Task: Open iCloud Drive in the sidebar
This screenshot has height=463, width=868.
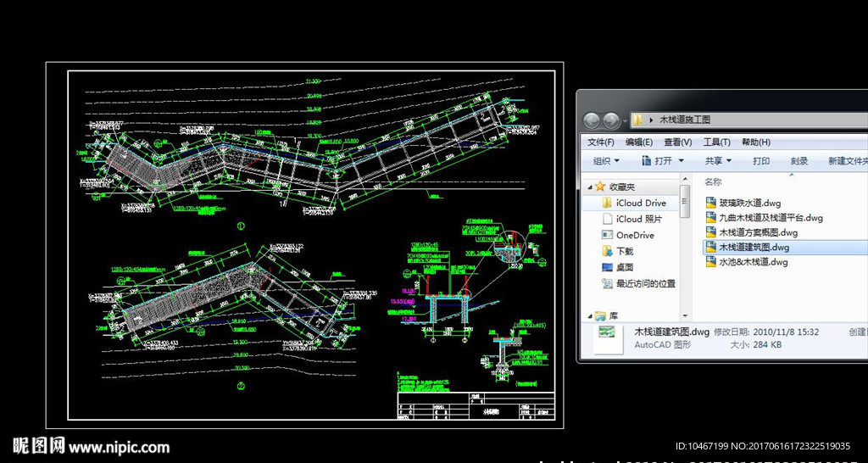Action: point(640,204)
